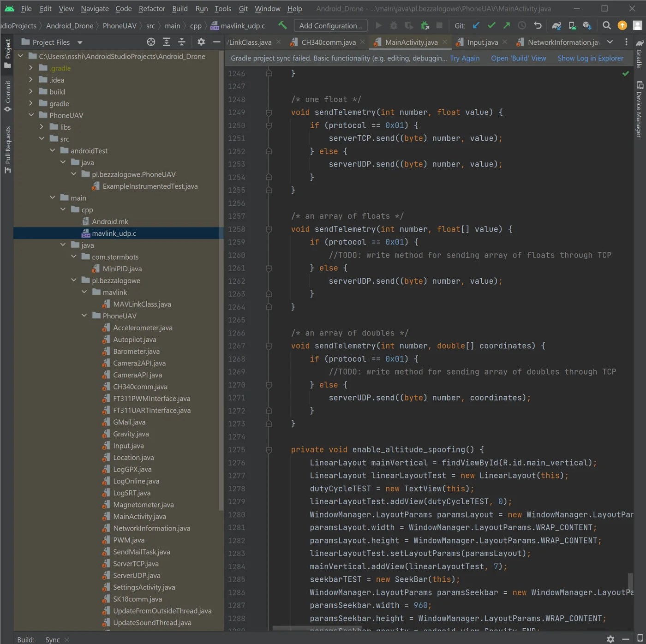Screen dimensions: 646x644
Task: Click the Git update project arrow
Action: coord(476,25)
